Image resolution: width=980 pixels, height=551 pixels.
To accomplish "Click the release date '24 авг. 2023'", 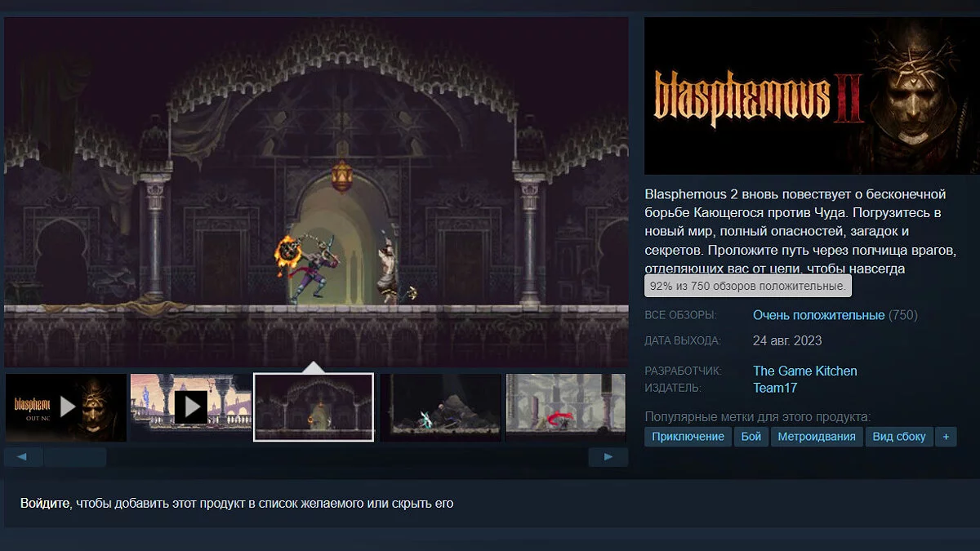I will [787, 340].
